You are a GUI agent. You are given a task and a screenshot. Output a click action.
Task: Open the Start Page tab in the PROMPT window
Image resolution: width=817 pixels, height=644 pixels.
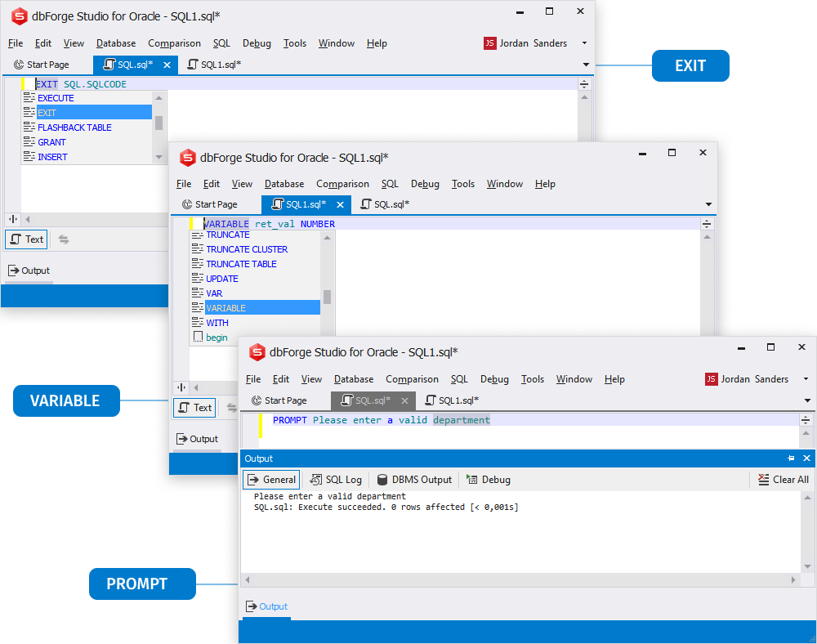(279, 400)
